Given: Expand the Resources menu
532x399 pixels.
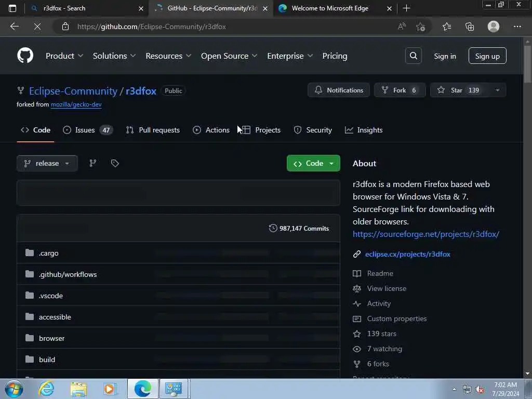Looking at the screenshot, I should click(168, 56).
